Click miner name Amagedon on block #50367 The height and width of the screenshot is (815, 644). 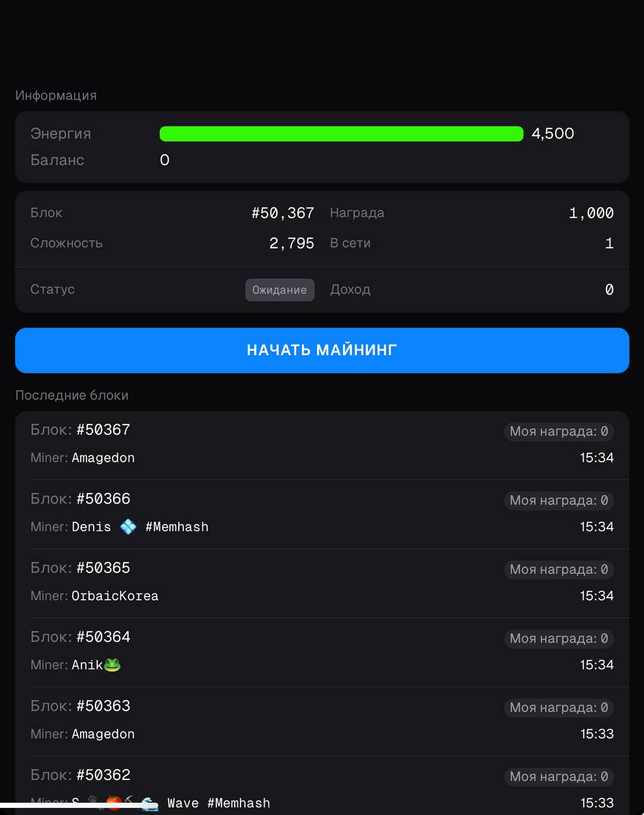click(103, 458)
